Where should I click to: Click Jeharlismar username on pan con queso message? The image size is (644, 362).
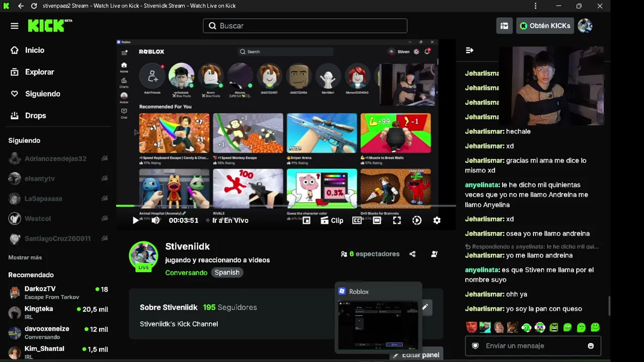coord(485,309)
